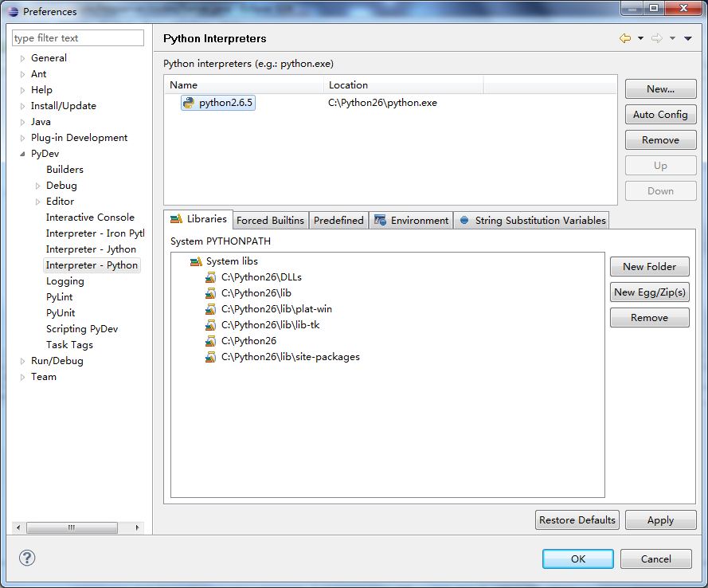Click the New Egg/Zip(s) button
The height and width of the screenshot is (588, 708).
649,292
